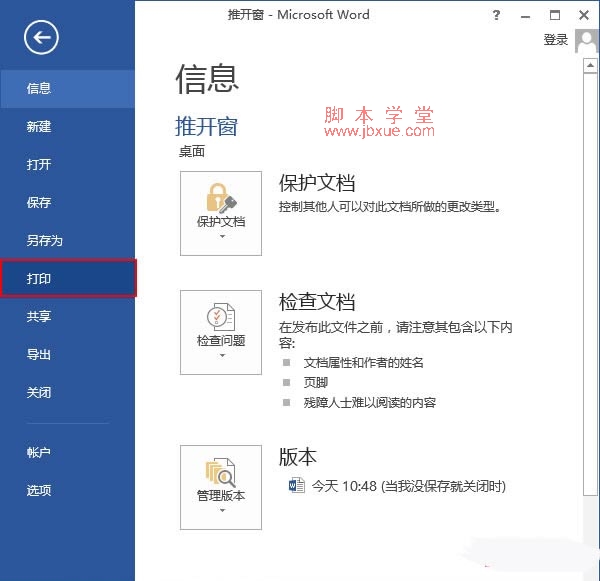The height and width of the screenshot is (581, 600).
Task: Click the 检查文档 section heading
Action: pyautogui.click(x=317, y=302)
